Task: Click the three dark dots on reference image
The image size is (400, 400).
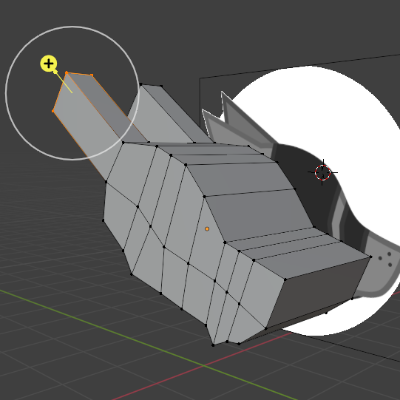Action: click(385, 259)
